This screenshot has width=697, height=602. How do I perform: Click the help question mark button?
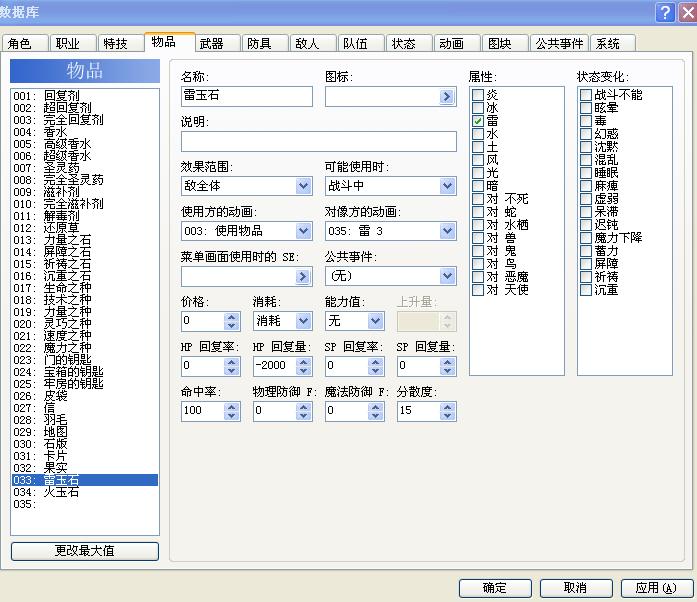coord(665,12)
